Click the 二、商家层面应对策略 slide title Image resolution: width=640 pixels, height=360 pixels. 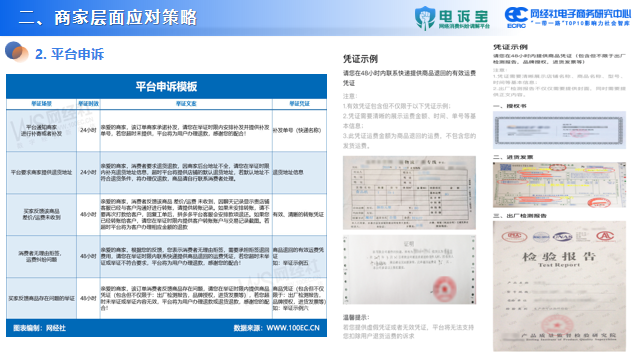[108, 18]
